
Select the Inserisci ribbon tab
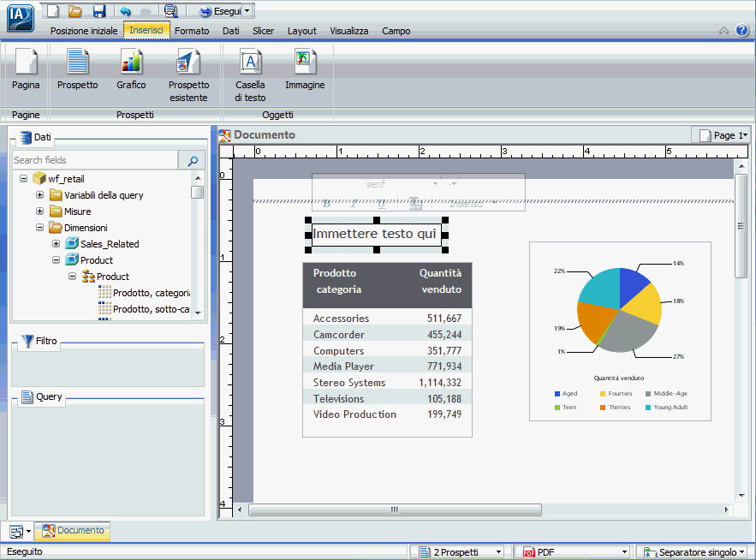point(146,30)
